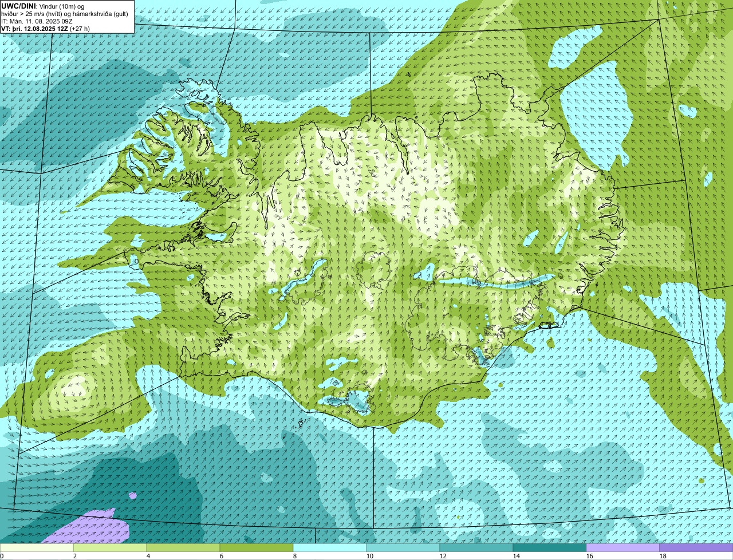Click the scale label '16'
733x560 pixels.
(590, 556)
